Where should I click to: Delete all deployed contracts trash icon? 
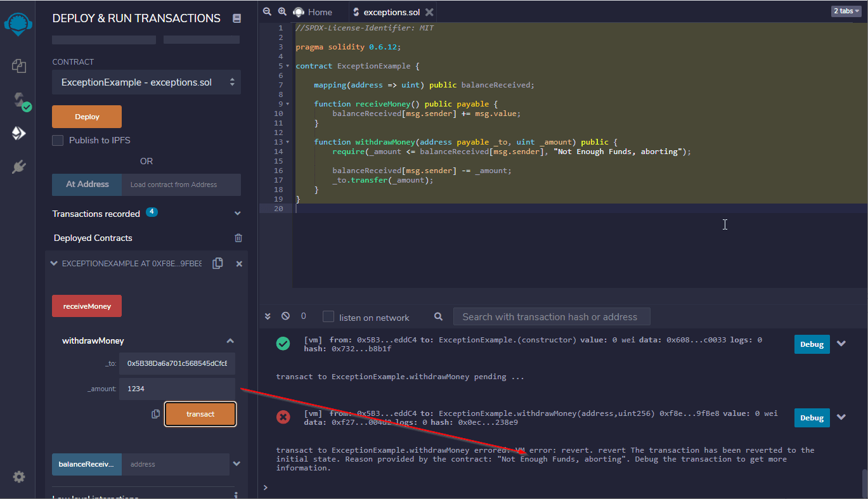pos(238,238)
